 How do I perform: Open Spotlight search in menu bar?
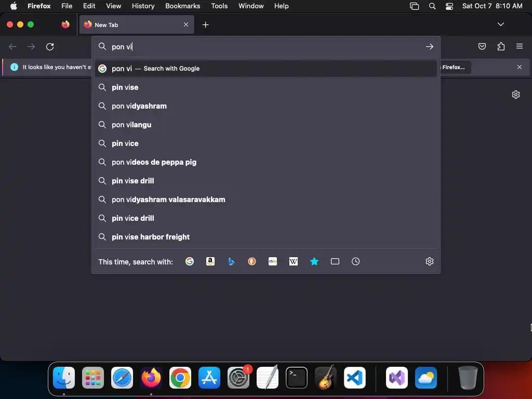click(432, 6)
